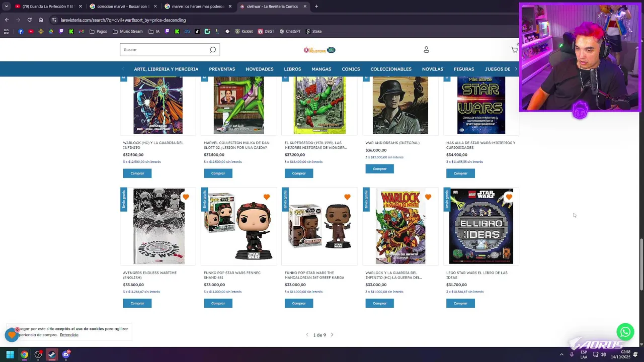Open COLECCIONABLES category menu

click(391, 69)
